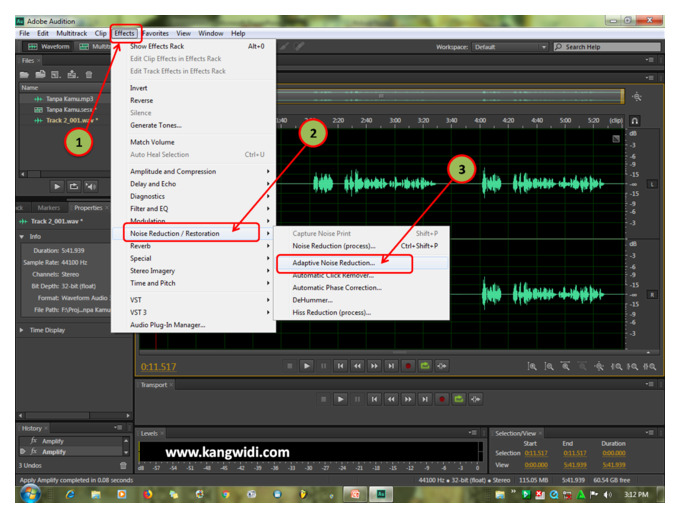Image resolution: width=680 pixels, height=518 pixels.
Task: Toggle green Loop Playback in editor panel
Action: (x=425, y=366)
